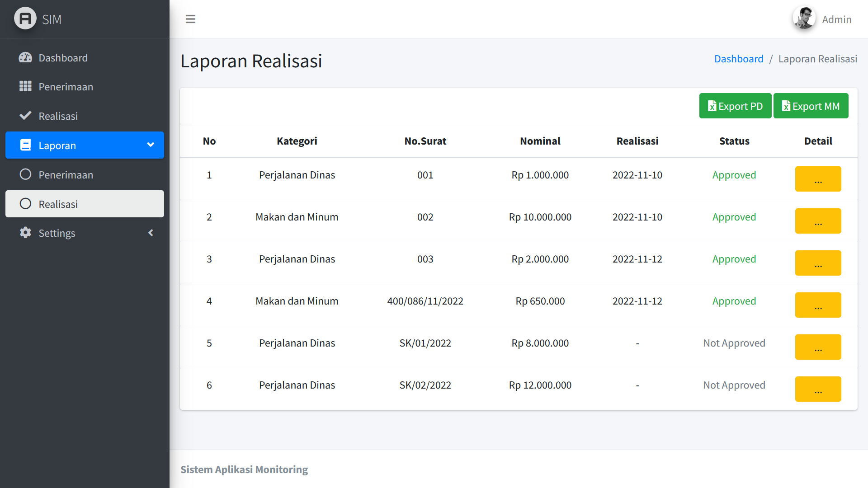Click the SIM logo icon
868x488 pixels.
point(25,19)
